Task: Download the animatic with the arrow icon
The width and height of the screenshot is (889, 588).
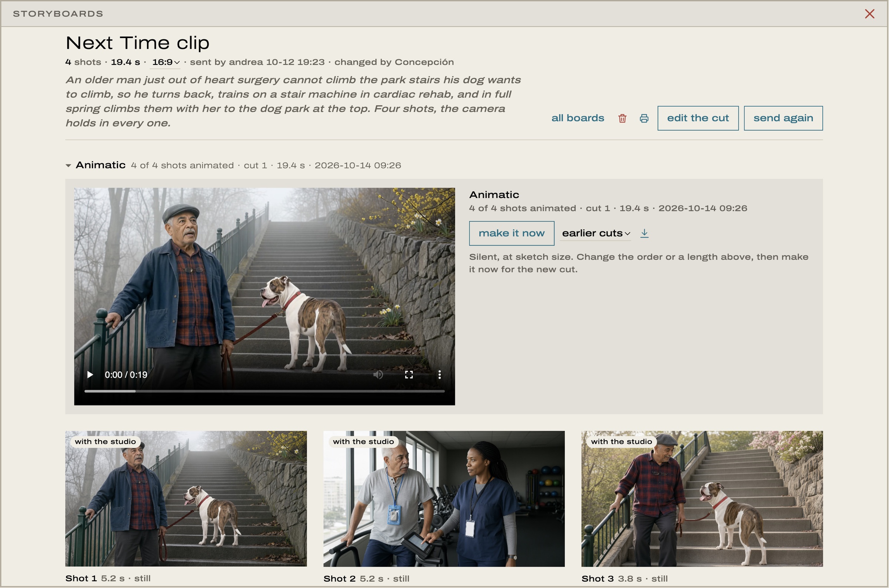Action: tap(645, 233)
